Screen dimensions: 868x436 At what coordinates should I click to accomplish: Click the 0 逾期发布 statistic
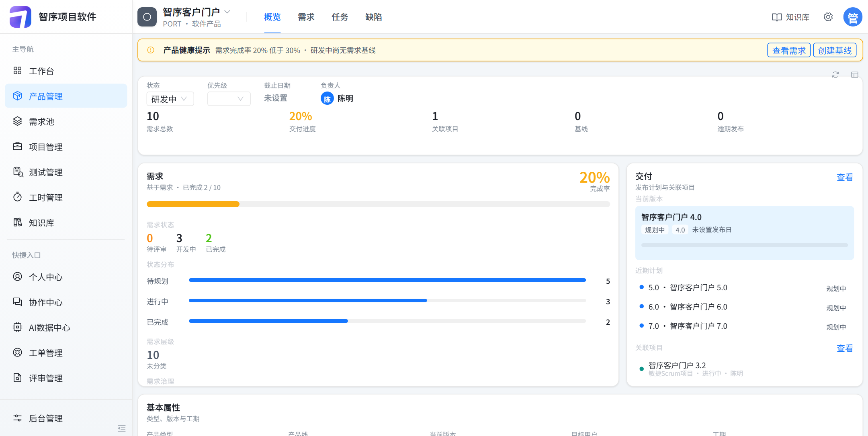731,121
